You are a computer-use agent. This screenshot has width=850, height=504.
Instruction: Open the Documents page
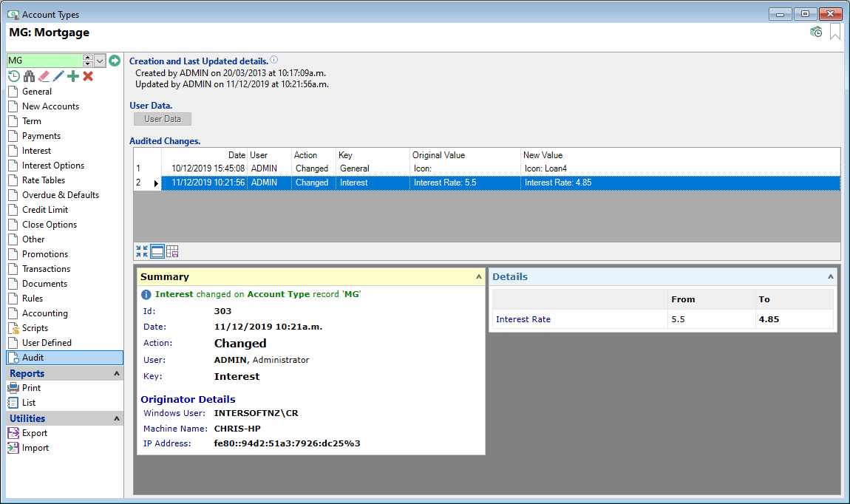pyautogui.click(x=44, y=284)
